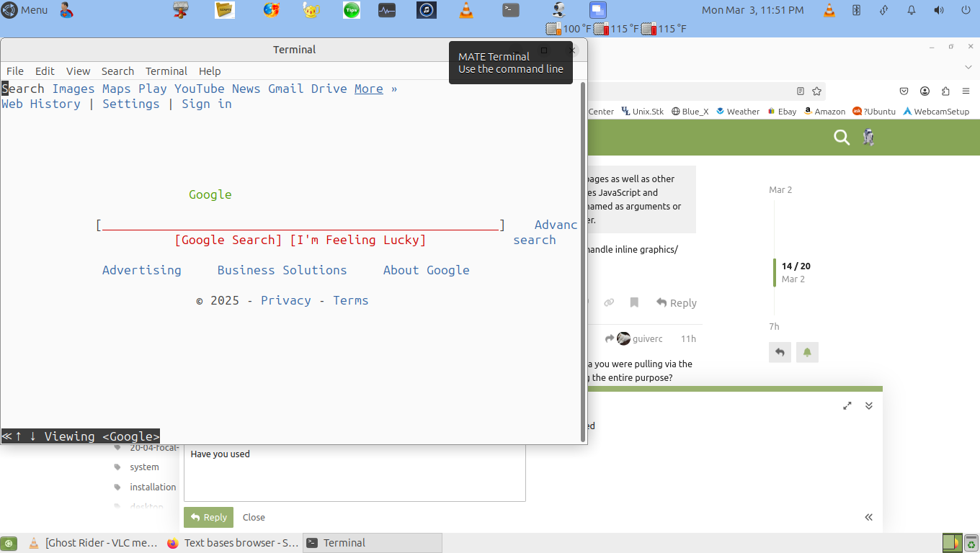Open Web History link in terminal
The image size is (980, 553).
[x=41, y=104]
